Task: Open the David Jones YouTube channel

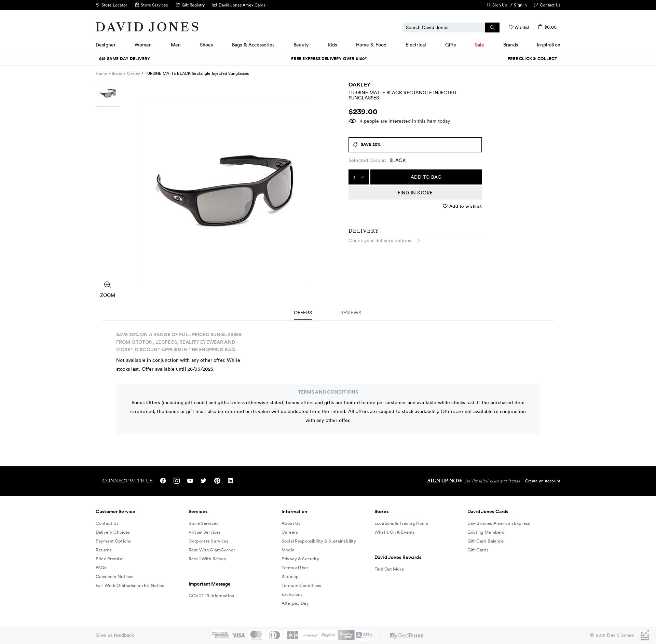Action: (190, 481)
